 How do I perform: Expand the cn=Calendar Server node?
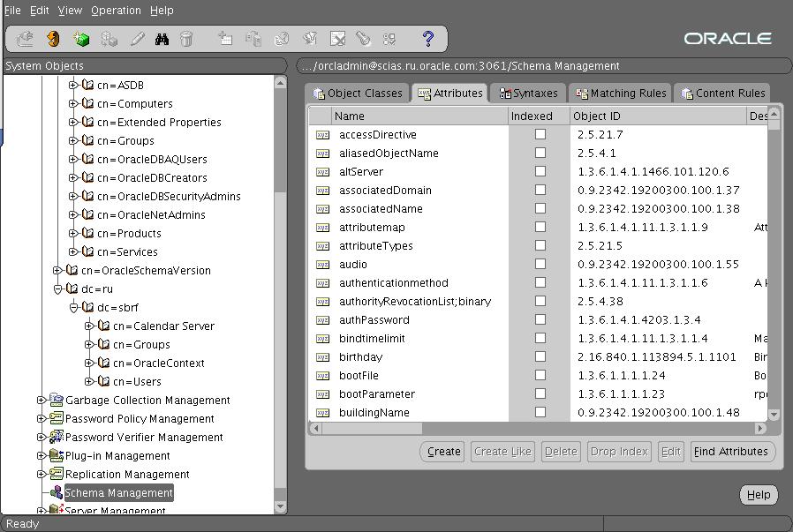point(89,326)
